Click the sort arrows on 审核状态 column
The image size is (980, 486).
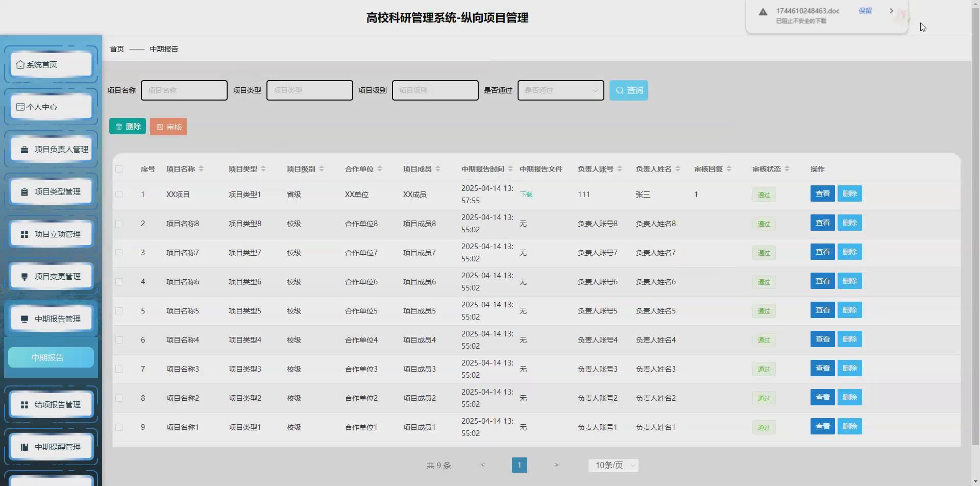(x=787, y=169)
